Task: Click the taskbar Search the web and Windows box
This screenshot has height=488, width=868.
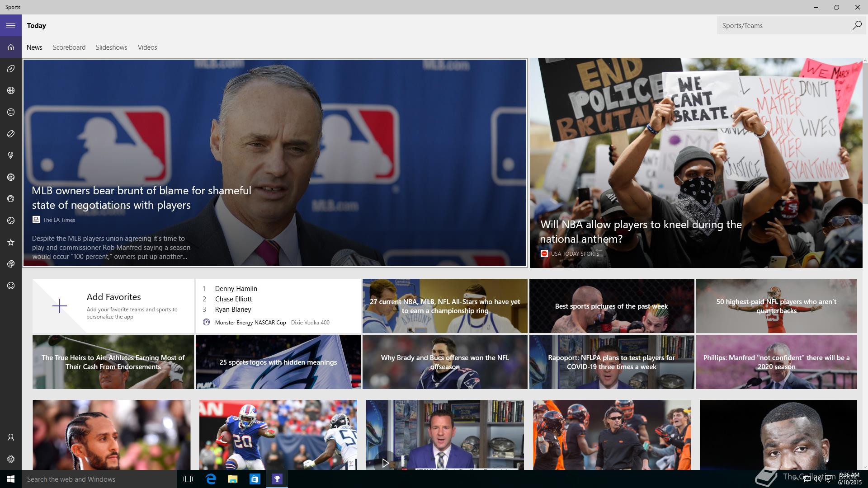Action: pos(99,479)
